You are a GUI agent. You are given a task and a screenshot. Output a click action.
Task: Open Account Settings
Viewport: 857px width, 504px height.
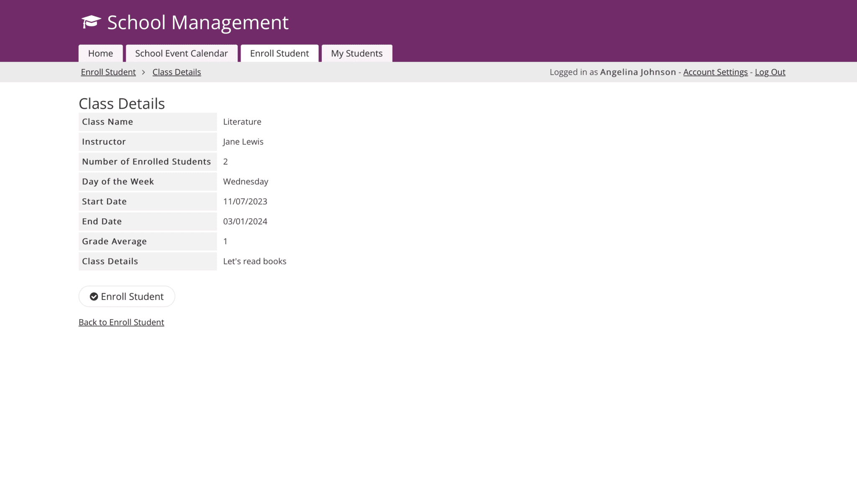pos(715,72)
